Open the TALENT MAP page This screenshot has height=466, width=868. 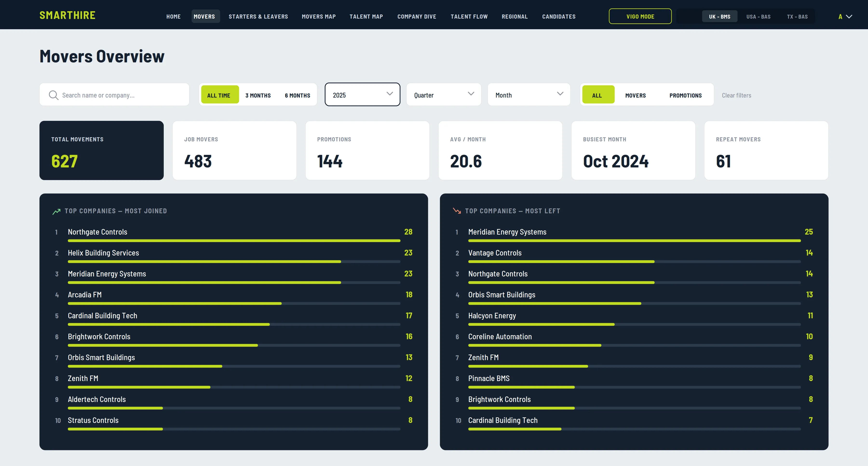pyautogui.click(x=366, y=16)
